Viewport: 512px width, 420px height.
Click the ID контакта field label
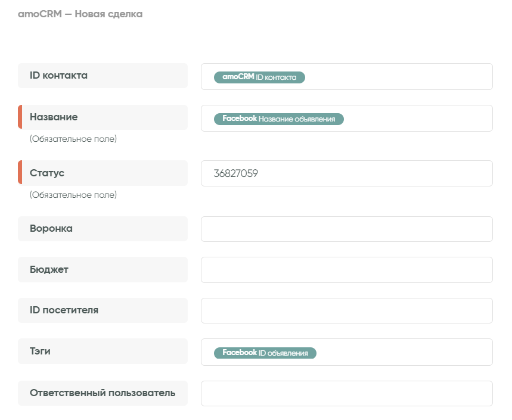coord(58,76)
